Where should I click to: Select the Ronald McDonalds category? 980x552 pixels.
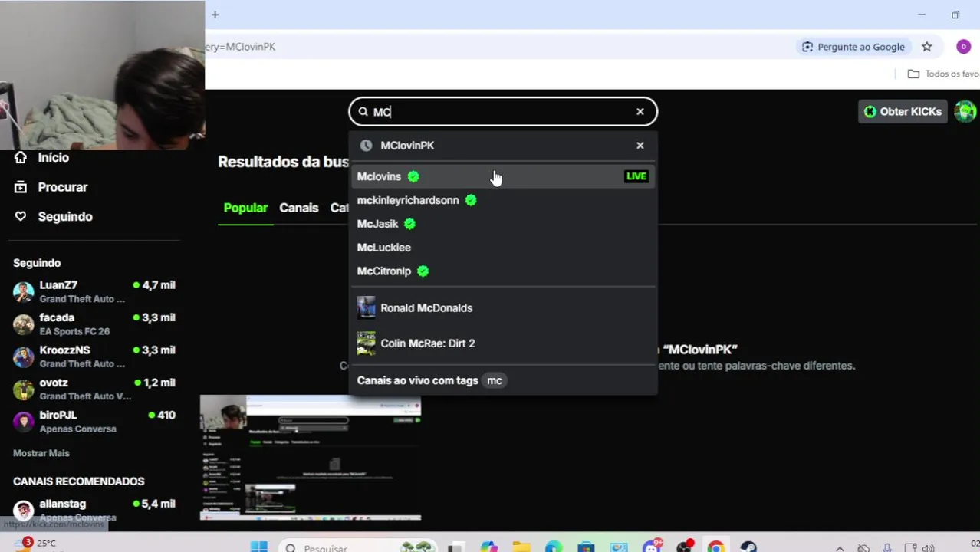503,308
